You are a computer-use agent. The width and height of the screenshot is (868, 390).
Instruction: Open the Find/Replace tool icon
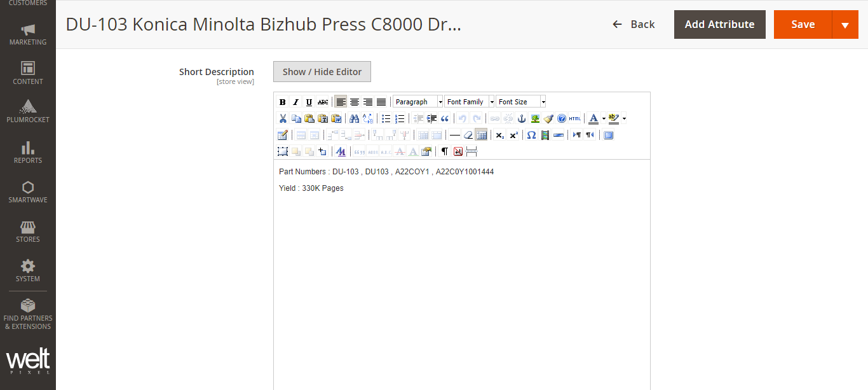pos(368,118)
